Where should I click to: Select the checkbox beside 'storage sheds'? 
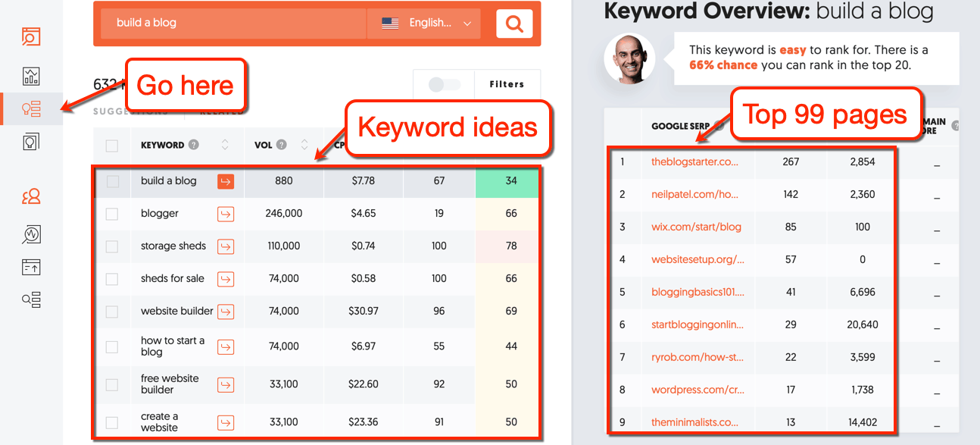point(112,246)
